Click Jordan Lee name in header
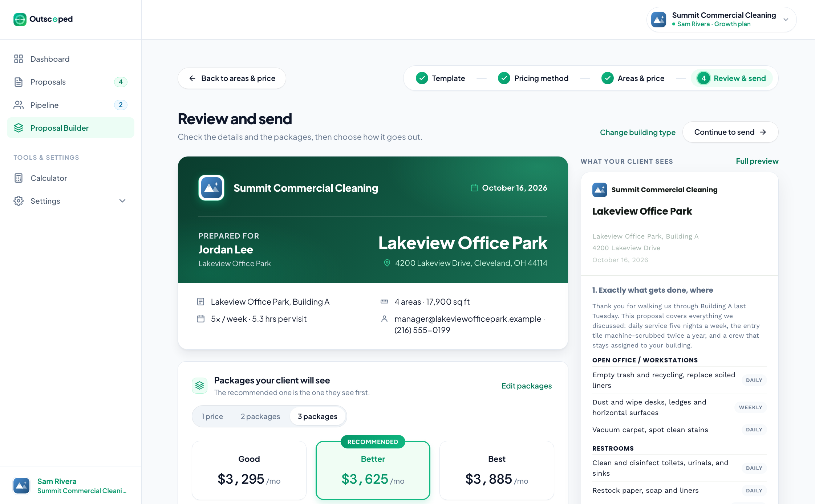This screenshot has width=815, height=504. click(226, 250)
